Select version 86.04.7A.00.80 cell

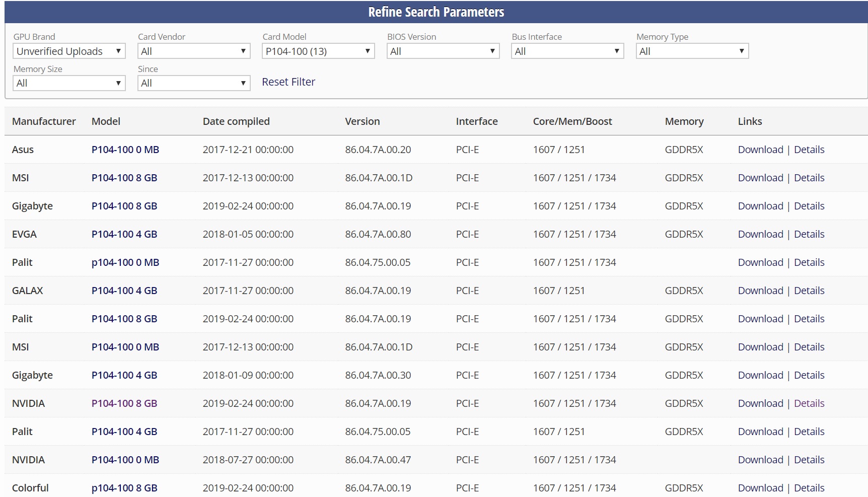coord(378,234)
